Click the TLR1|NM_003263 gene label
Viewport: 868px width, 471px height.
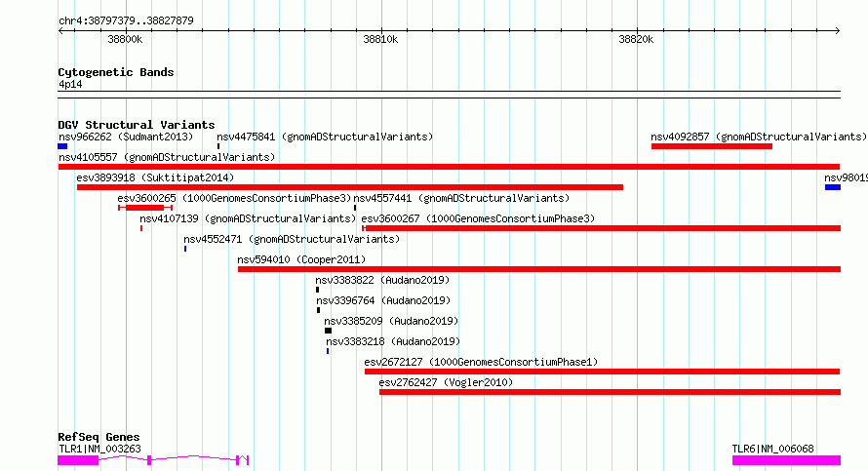[x=99, y=449]
